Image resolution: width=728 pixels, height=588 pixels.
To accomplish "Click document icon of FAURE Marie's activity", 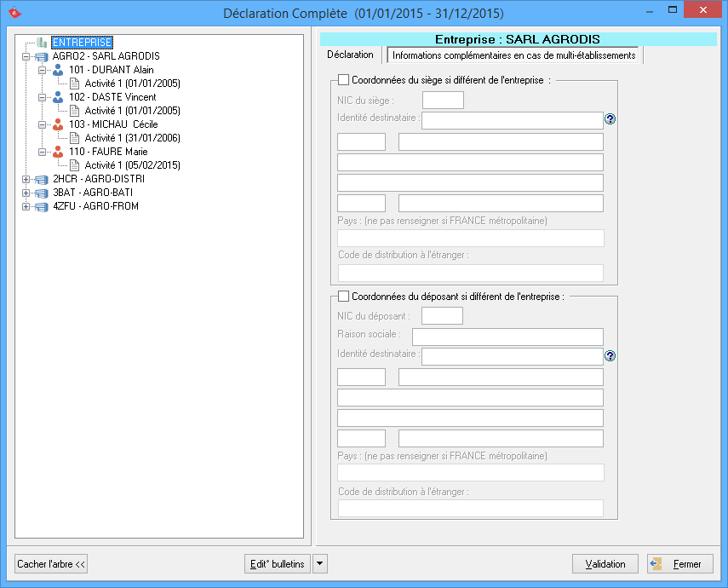I will point(74,165).
